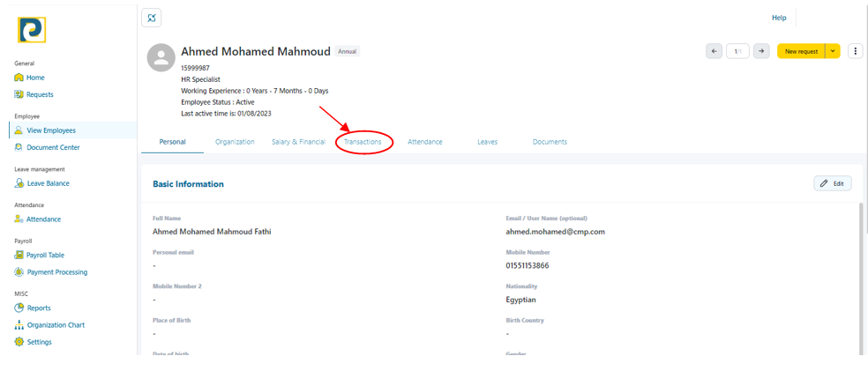Image resolution: width=868 pixels, height=386 pixels.
Task: Open the three-dot more options menu
Action: pos(855,51)
